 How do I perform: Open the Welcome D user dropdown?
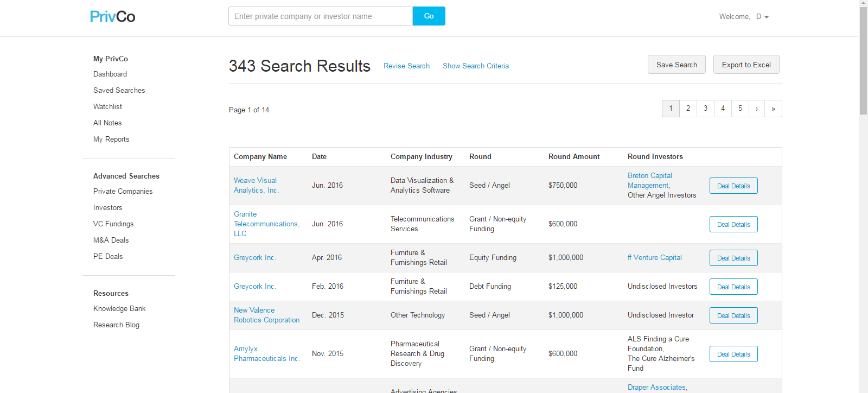[x=744, y=17]
